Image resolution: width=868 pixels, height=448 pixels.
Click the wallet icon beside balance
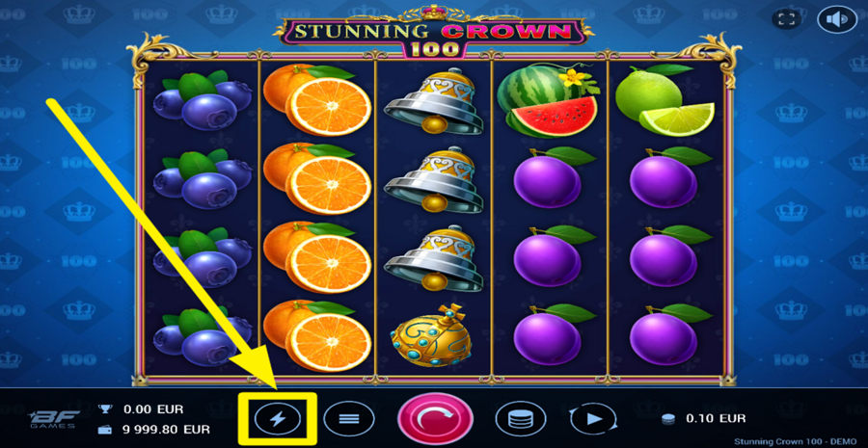coord(104,429)
